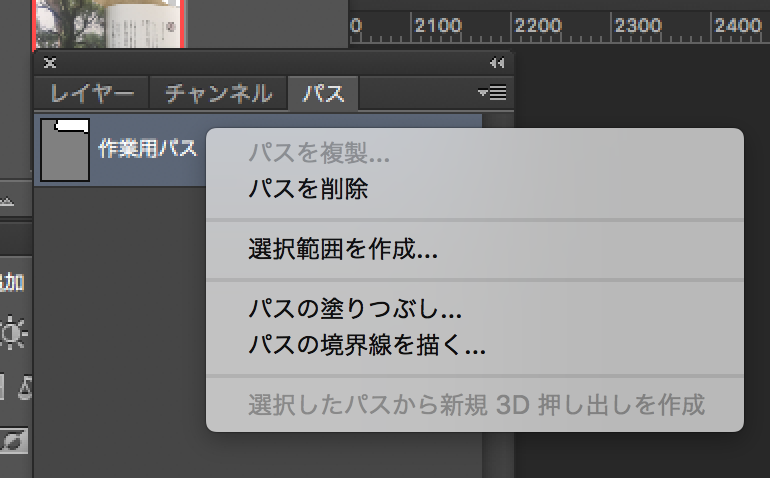
Task: Collapse the panel with the double-arrow icon
Action: (497, 63)
